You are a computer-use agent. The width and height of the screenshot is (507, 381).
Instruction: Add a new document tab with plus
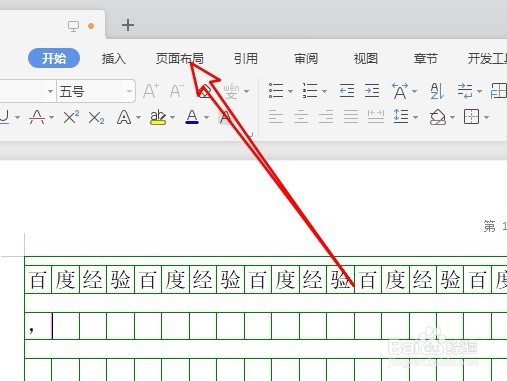[x=128, y=25]
